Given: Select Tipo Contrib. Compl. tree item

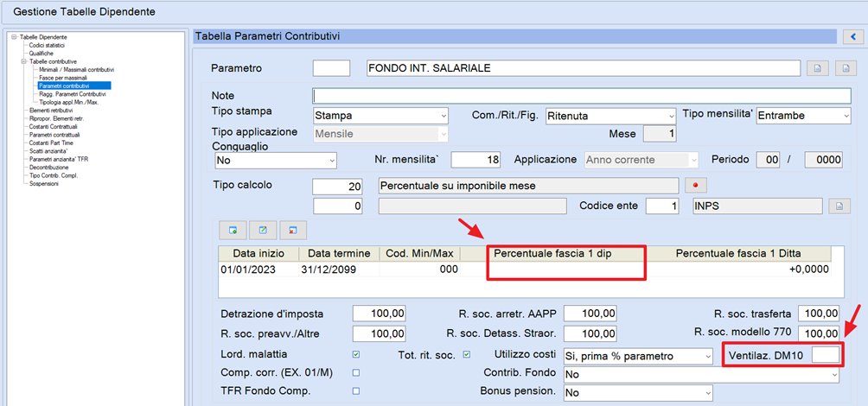Looking at the screenshot, I should pos(53,174).
